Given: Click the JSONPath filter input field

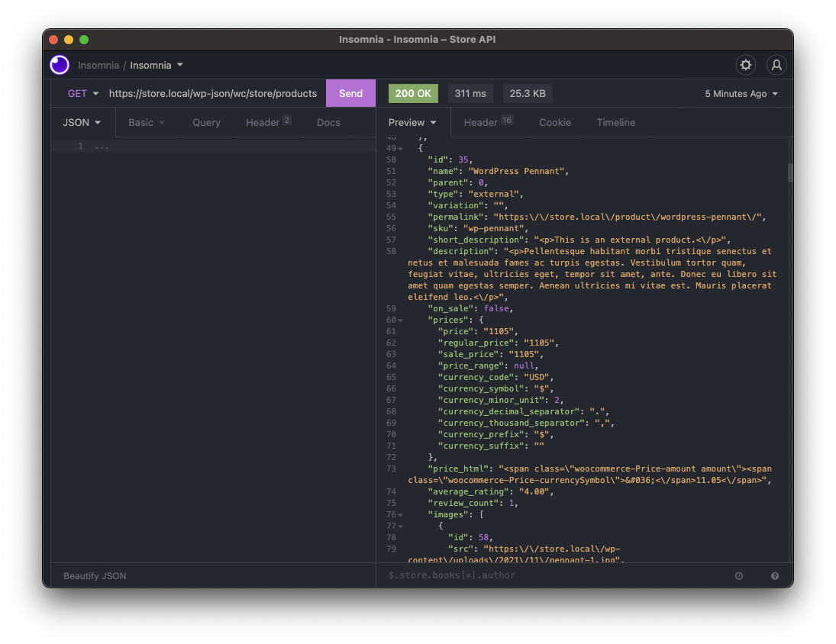Looking at the screenshot, I should click(534, 575).
